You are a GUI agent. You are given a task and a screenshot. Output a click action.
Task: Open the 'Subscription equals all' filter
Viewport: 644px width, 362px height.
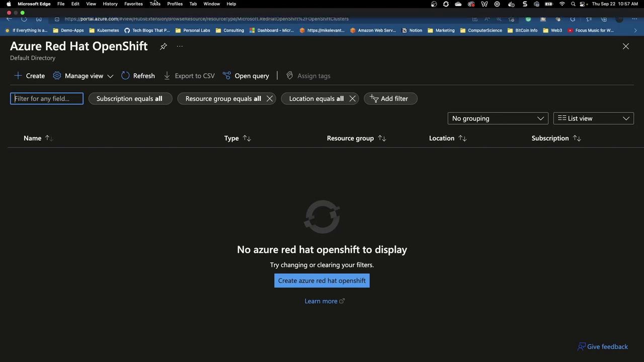(x=130, y=99)
